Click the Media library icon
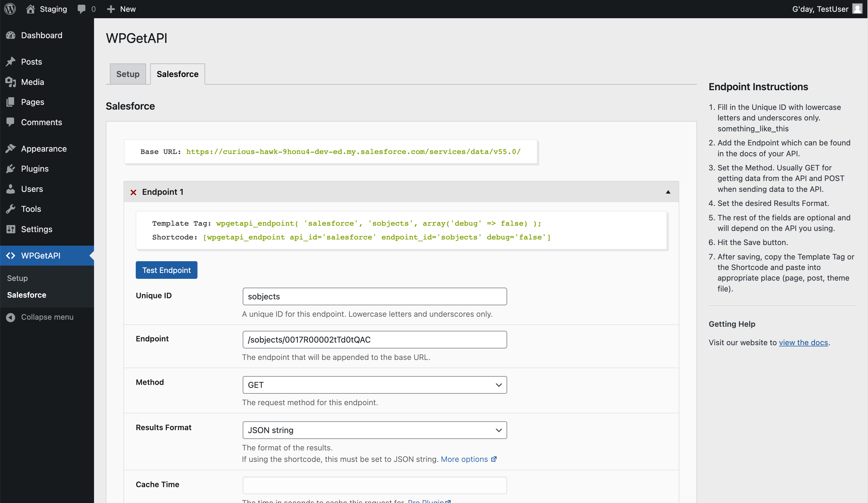This screenshot has width=868, height=503. click(x=11, y=82)
